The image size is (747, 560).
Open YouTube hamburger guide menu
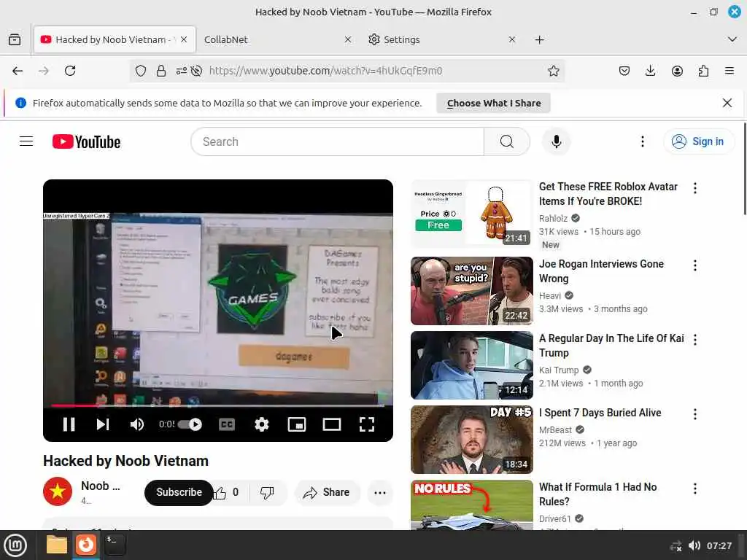point(26,141)
